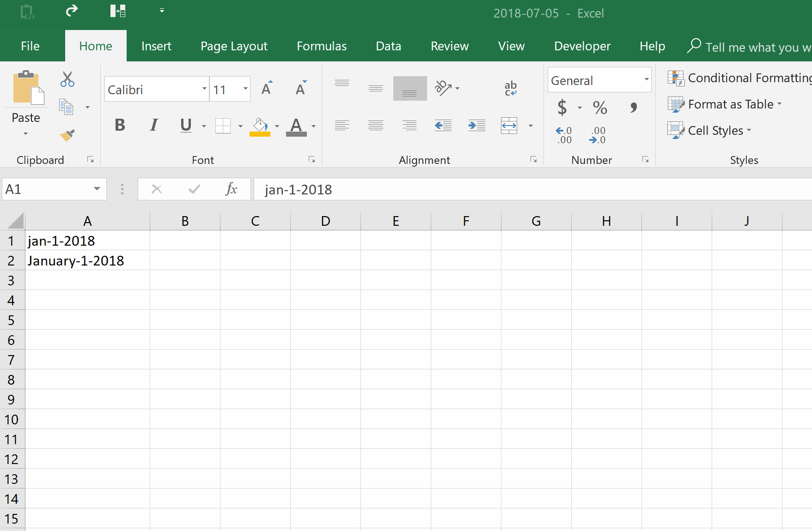Image resolution: width=812 pixels, height=531 pixels.
Task: Open Paste options arrow below Paste
Action: (26, 134)
